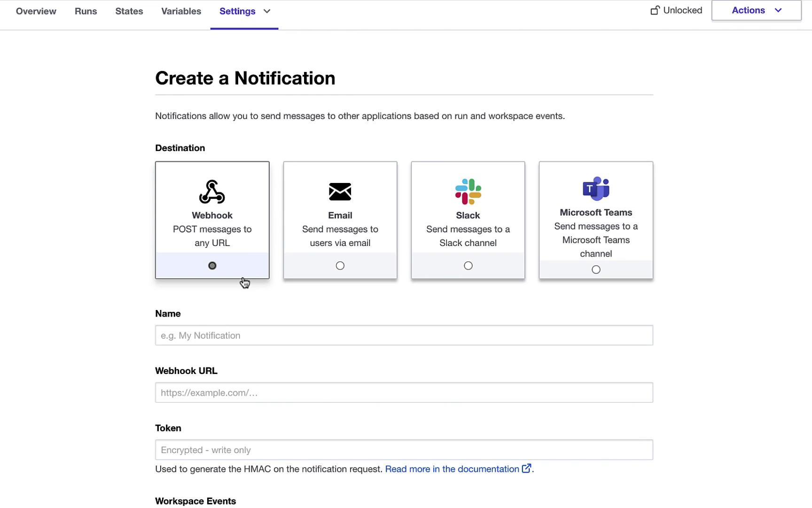Click into the Webhook URL field
This screenshot has height=508, width=812.
(404, 393)
